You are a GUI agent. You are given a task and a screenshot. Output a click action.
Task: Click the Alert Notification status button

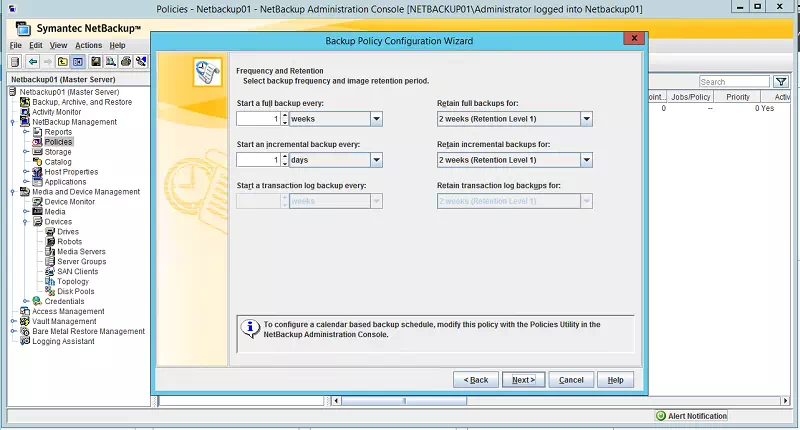[691, 416]
